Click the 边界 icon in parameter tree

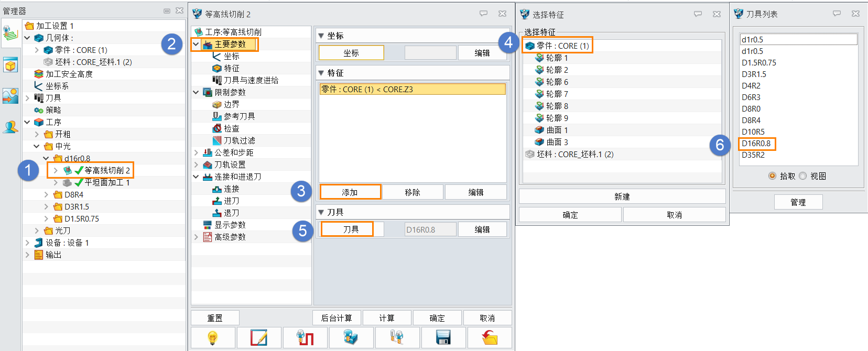click(x=217, y=104)
